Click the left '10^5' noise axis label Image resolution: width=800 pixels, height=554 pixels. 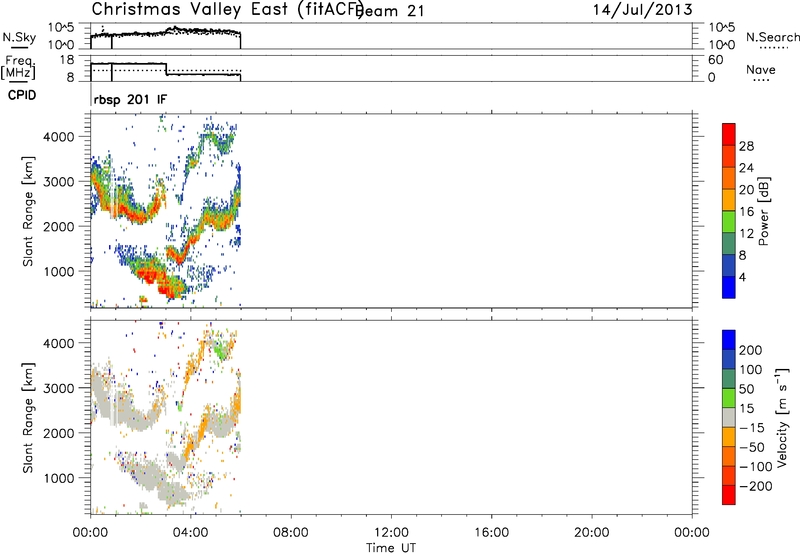coord(61,28)
